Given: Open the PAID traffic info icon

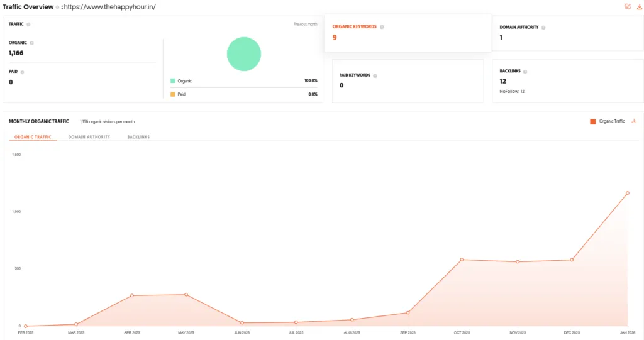Looking at the screenshot, I should 22,72.
